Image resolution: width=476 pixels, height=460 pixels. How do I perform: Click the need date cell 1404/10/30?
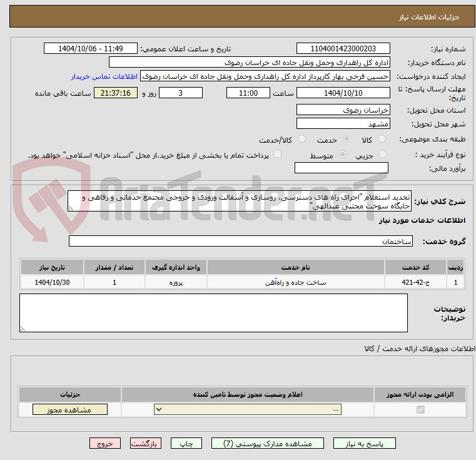52,282
